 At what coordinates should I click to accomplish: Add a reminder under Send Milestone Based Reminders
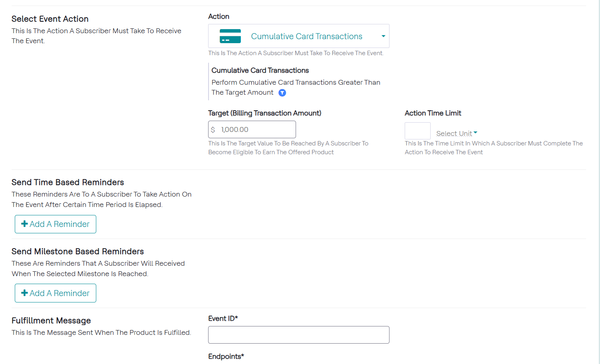(56, 293)
